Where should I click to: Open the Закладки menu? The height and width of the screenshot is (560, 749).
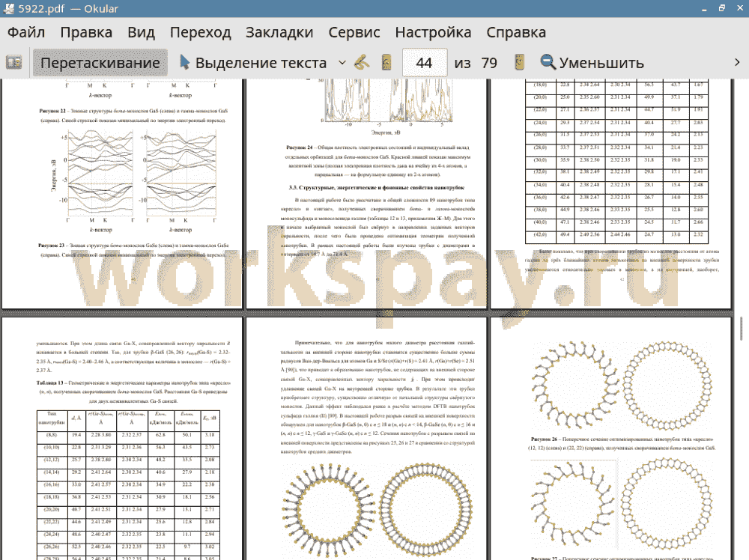[x=279, y=32]
